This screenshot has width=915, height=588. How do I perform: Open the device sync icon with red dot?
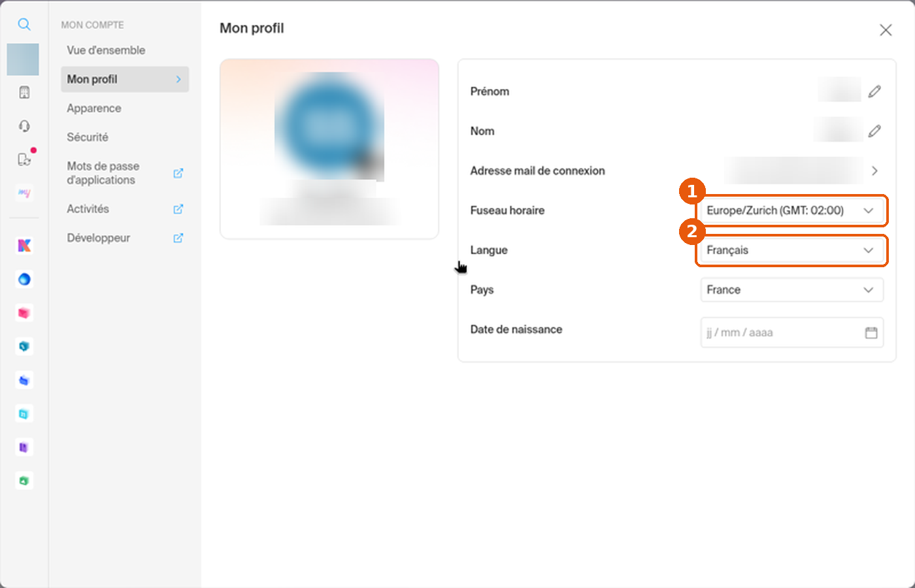(24, 159)
